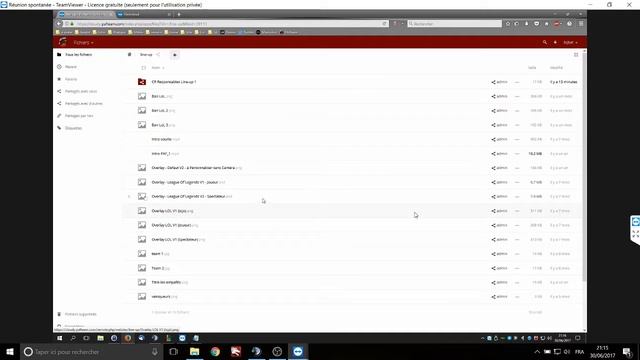The image size is (640, 360).
Task: Click the image thumbnail icon of vainqueurs file
Action: 142,297
